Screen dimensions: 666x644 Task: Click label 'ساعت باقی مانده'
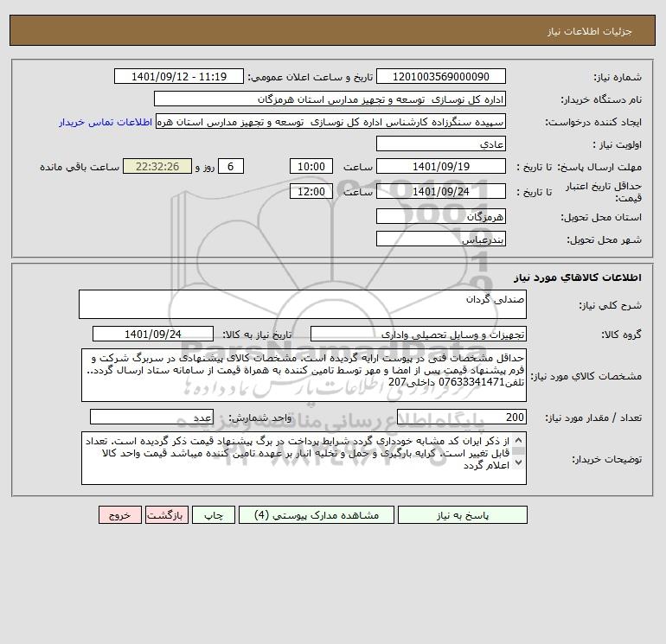click(x=80, y=167)
